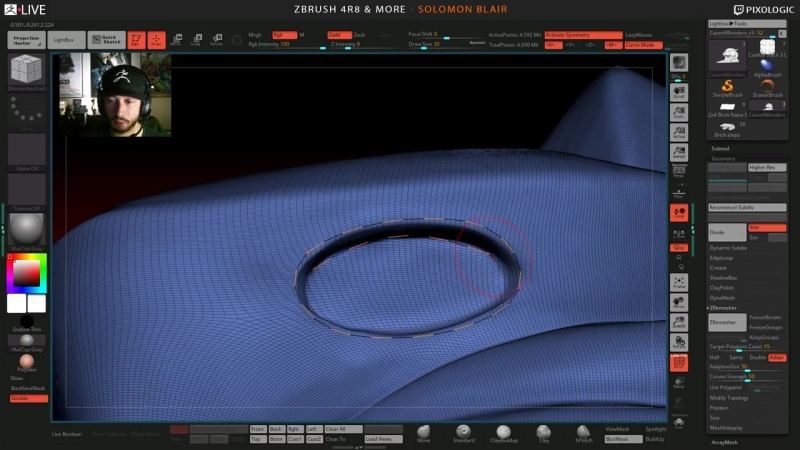Expand the ShadowBox section
This screenshot has height=450, width=800.
[x=723, y=278]
